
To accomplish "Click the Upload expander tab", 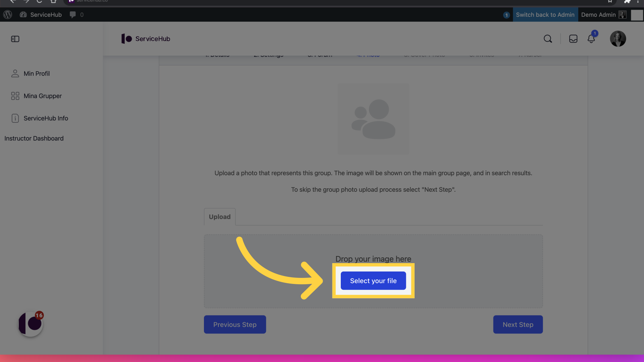I will tap(220, 217).
